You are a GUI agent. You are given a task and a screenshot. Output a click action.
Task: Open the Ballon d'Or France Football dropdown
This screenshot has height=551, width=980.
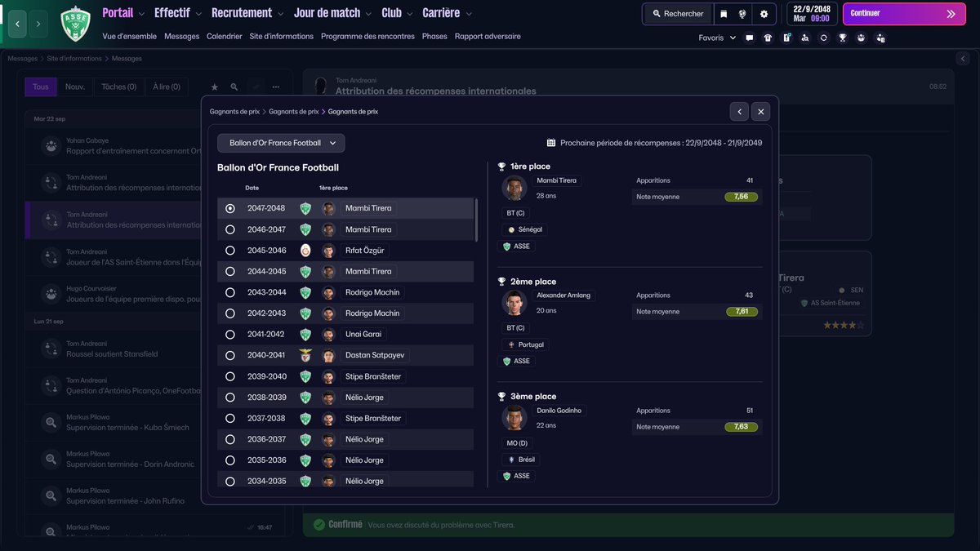[281, 143]
